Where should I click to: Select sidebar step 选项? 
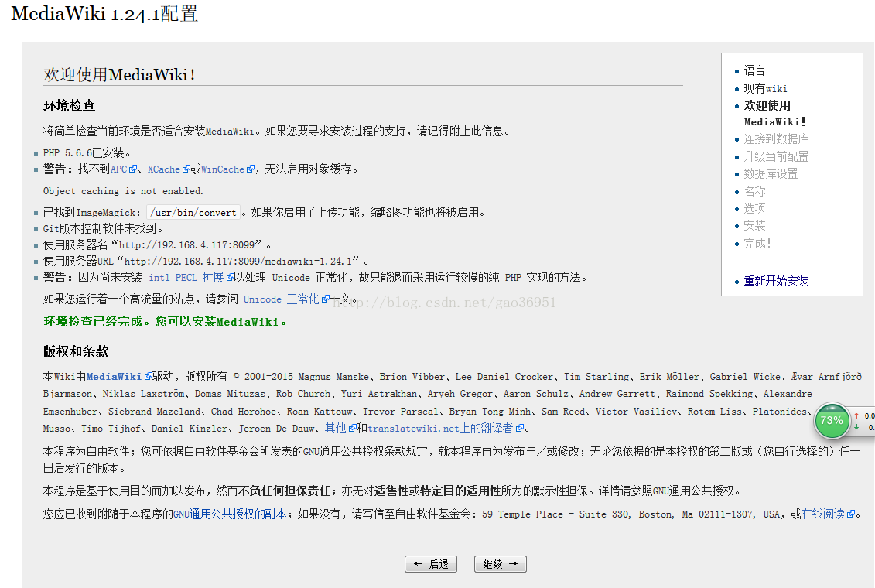(754, 208)
